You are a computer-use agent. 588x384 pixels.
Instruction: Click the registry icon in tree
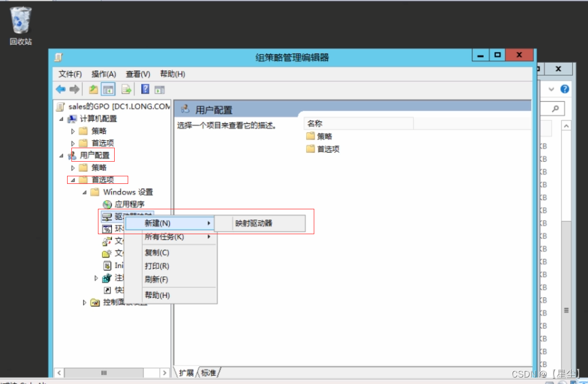coord(107,278)
